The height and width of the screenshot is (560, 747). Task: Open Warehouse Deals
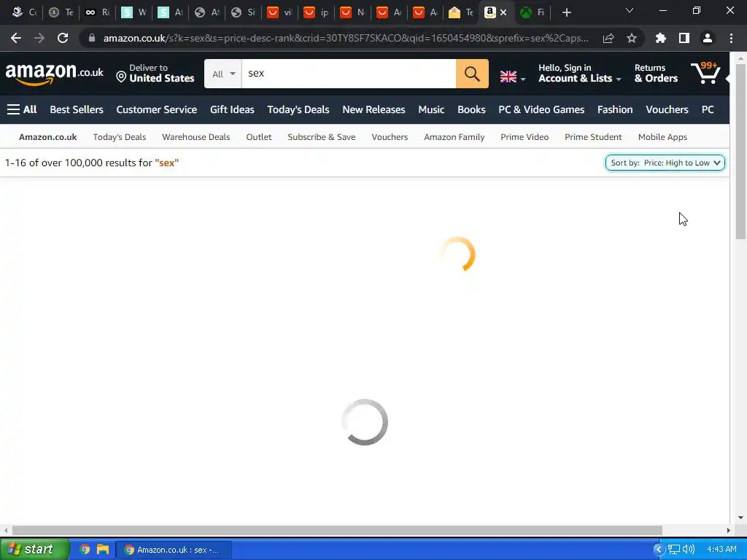196,137
